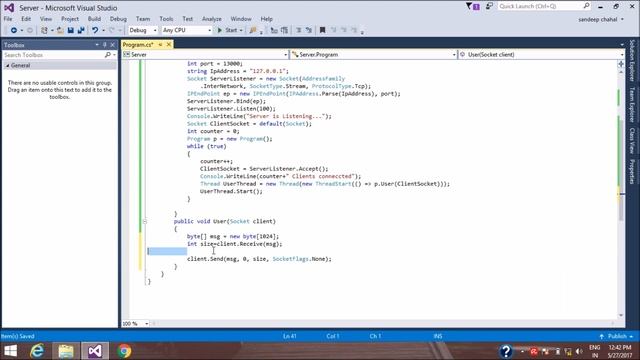
Task: Click the Navigate Forward toolbar arrow
Action: click(x=29, y=30)
